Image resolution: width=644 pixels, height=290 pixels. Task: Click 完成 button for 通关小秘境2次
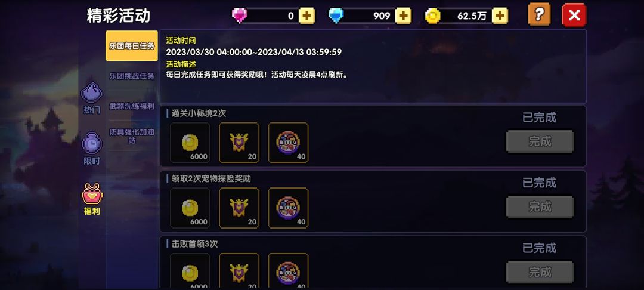[540, 141]
